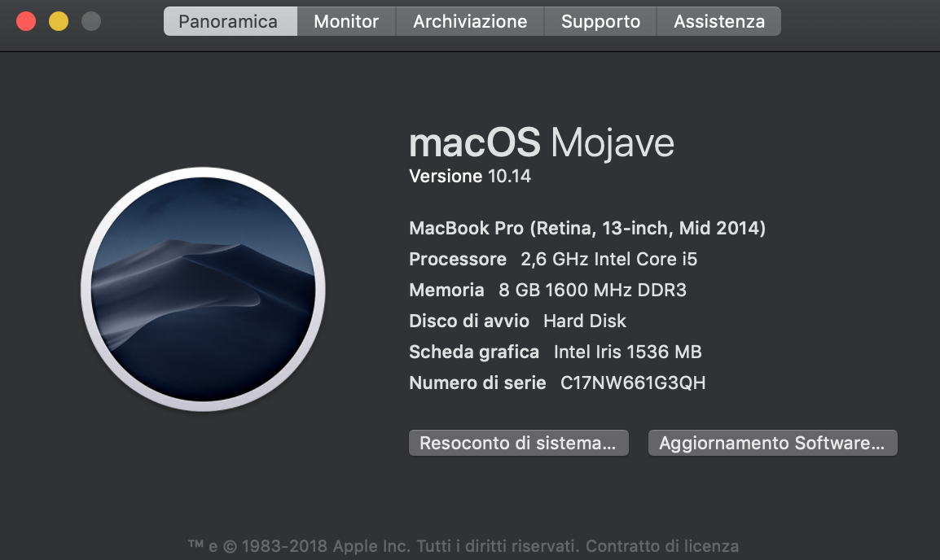The width and height of the screenshot is (940, 560).
Task: Open Resoconto di sistema report
Action: tap(519, 444)
